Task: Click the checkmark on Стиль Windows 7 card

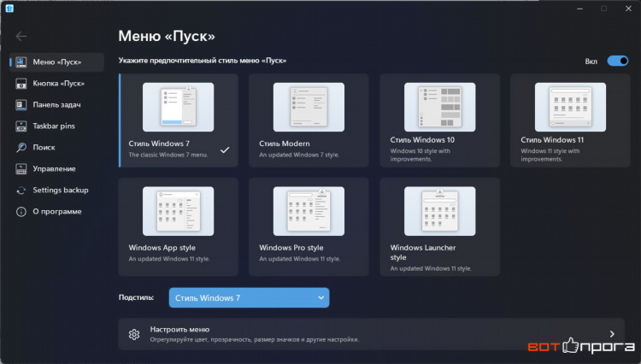Action: pyautogui.click(x=225, y=150)
